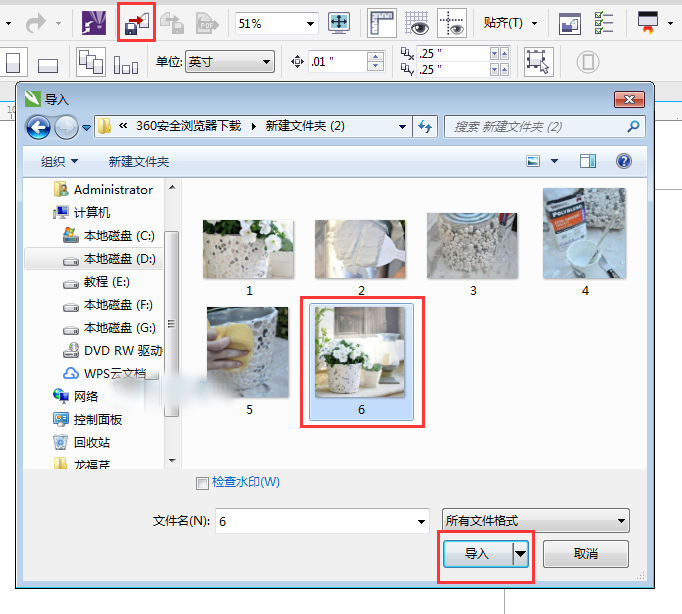Select portrait page orientation icon
Image resolution: width=682 pixels, height=614 pixels.
(13, 62)
